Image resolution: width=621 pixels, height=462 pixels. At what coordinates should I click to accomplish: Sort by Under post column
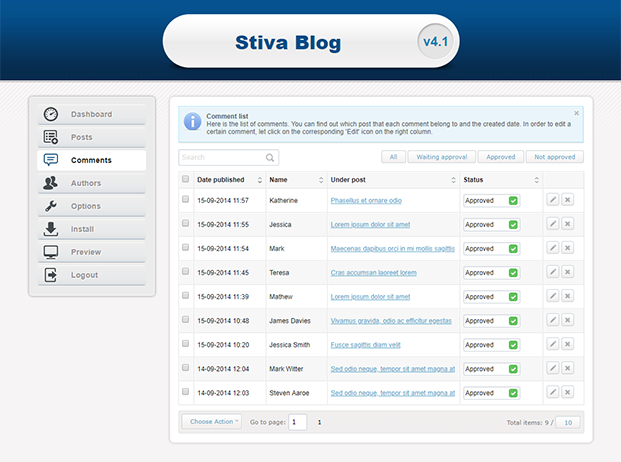click(x=453, y=180)
